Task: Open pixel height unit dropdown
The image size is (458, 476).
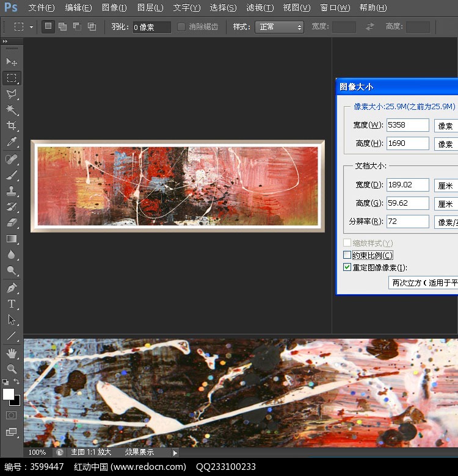Action: point(446,144)
